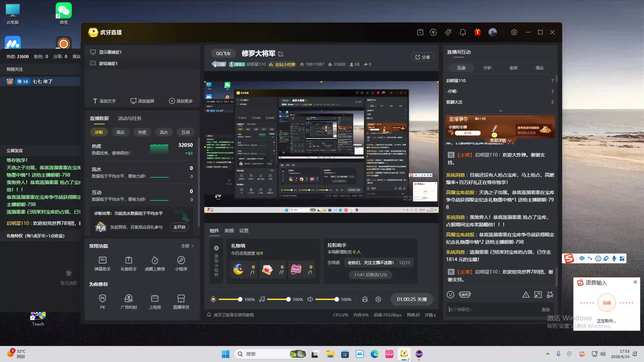Click the red gift box icon
This screenshot has width=644, height=362.
[x=478, y=32]
